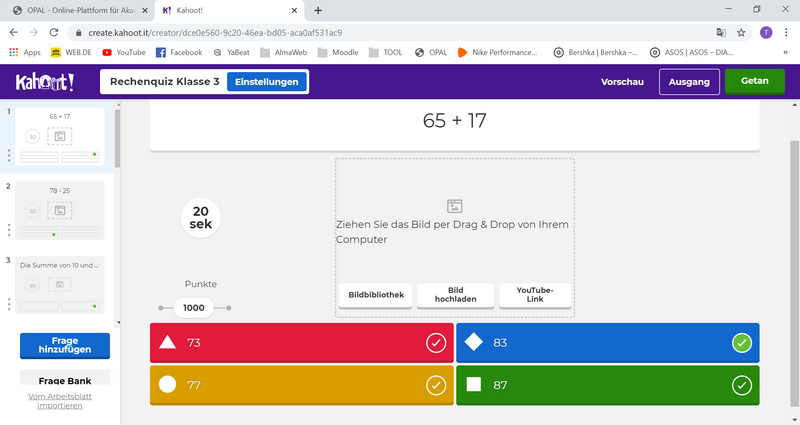Viewport: 800px width, 425px height.
Task: Click the Kahoot! logo
Action: click(x=46, y=82)
